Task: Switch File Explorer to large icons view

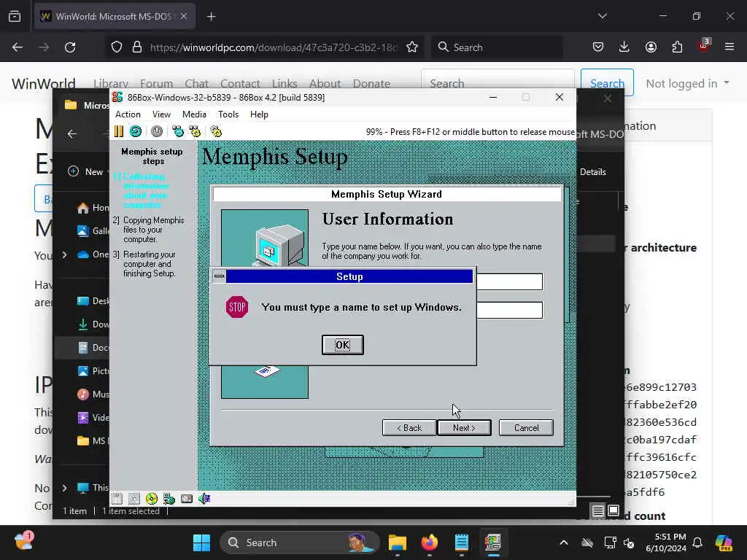Action: (x=614, y=511)
